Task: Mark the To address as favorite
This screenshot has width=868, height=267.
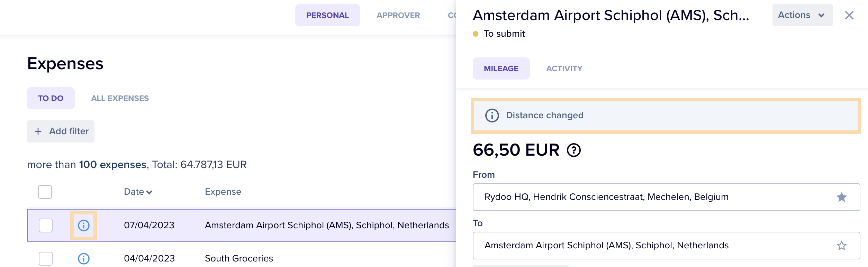Action: (x=841, y=246)
